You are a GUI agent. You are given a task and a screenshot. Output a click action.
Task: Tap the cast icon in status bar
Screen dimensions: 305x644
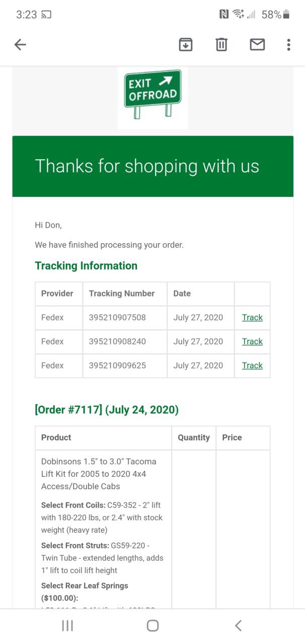[46, 15]
